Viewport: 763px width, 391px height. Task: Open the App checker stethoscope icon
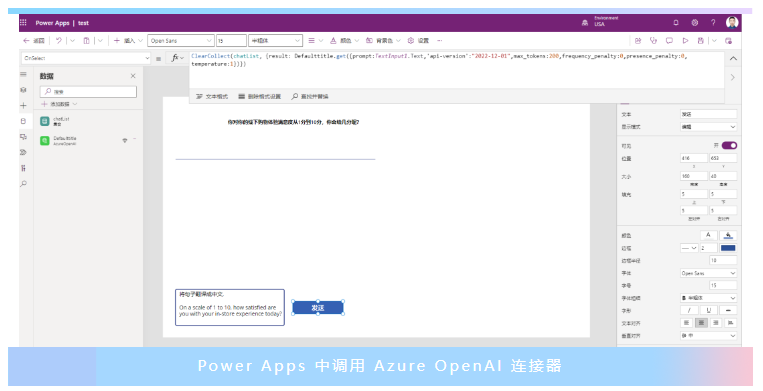pyautogui.click(x=654, y=41)
